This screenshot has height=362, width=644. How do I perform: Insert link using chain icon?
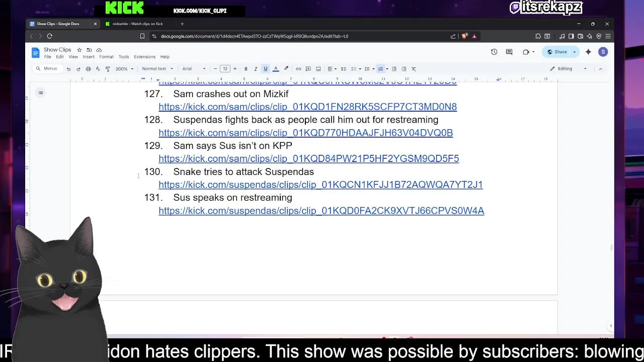298,69
